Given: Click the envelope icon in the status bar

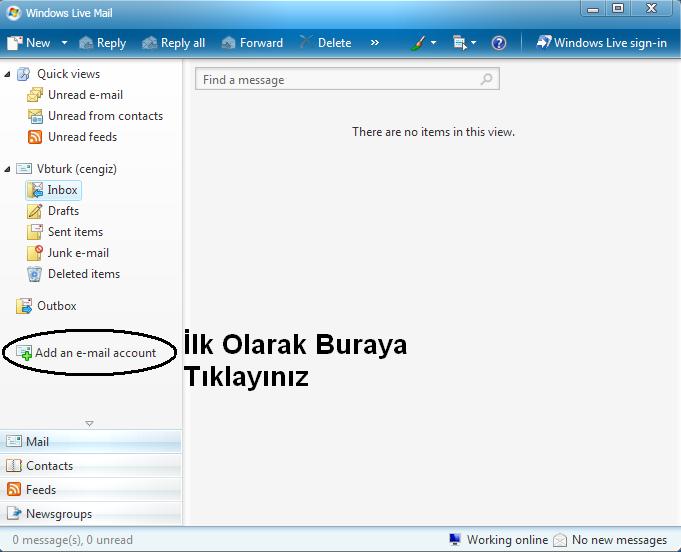Looking at the screenshot, I should [x=560, y=540].
